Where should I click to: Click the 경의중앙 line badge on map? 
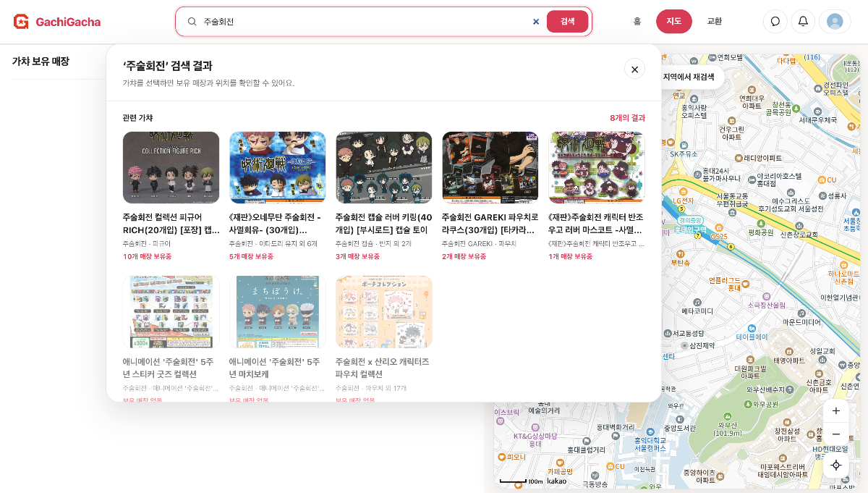click(690, 220)
